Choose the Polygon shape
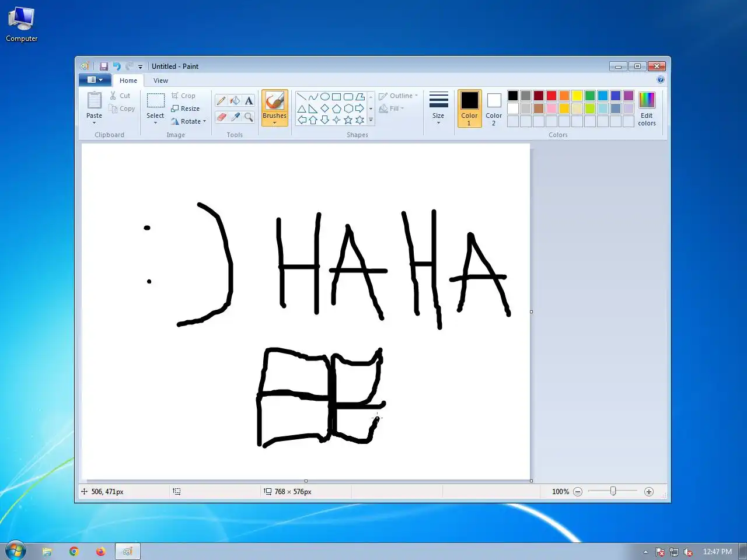Screen dimensions: 747x560 (360, 97)
